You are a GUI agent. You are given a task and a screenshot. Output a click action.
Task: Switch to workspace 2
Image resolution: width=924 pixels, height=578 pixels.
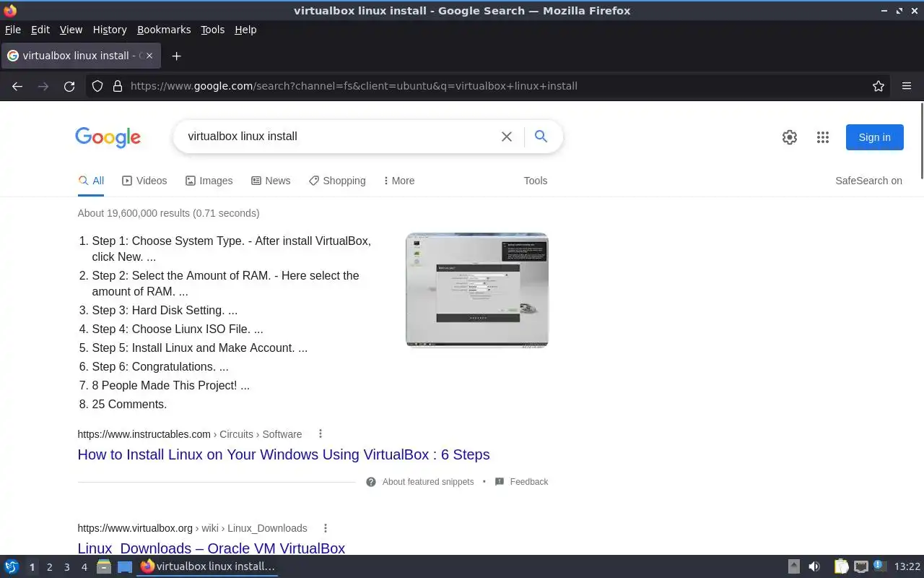(x=49, y=567)
